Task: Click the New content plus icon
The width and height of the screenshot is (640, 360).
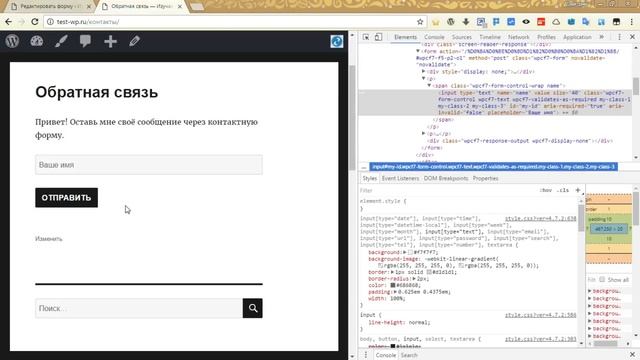Action: point(110,42)
